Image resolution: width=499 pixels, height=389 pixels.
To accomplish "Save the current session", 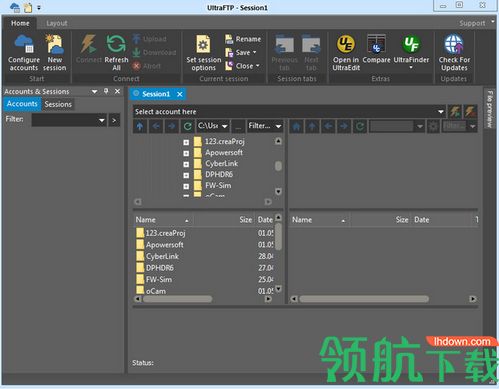I will (237, 53).
